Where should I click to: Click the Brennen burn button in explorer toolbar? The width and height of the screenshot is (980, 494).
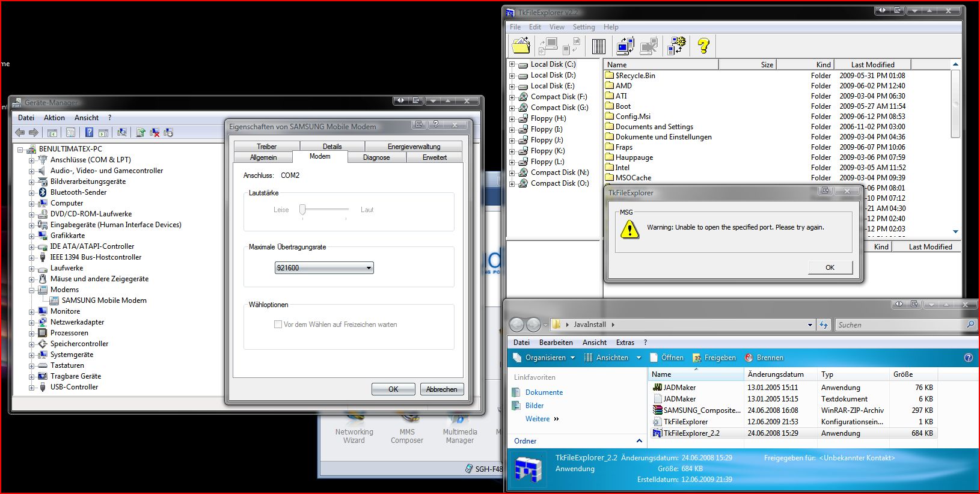tap(764, 358)
